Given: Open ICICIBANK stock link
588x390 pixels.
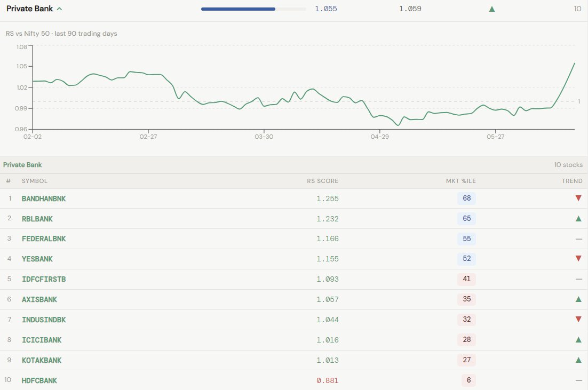Looking at the screenshot, I should pos(42,340).
